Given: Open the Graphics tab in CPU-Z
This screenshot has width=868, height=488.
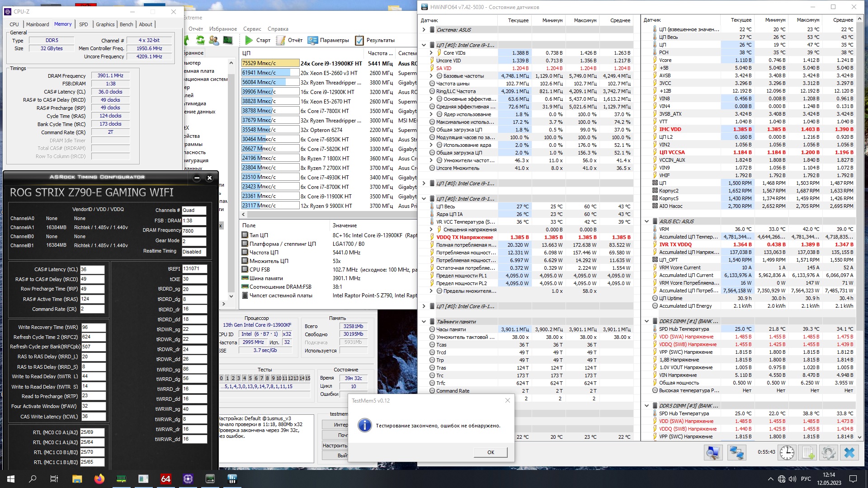Looking at the screenshot, I should (105, 24).
